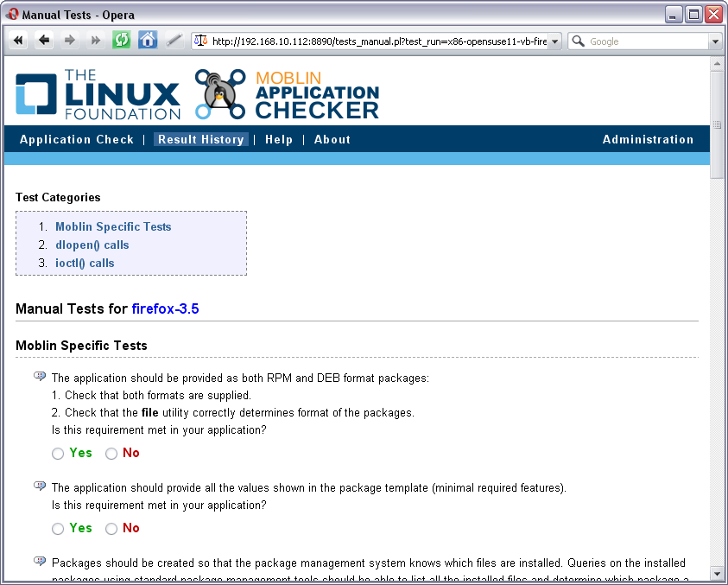The image size is (728, 585).
Task: Click the Fast Forward navigation button
Action: 96,41
